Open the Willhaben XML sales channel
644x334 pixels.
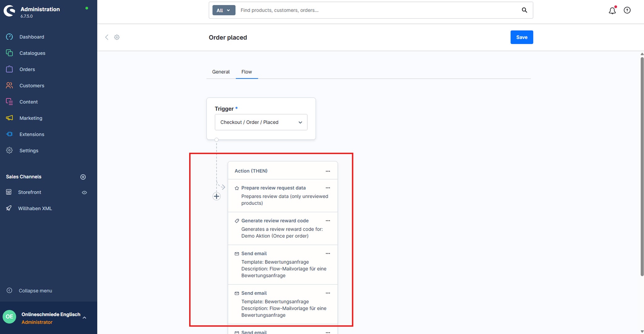click(x=35, y=208)
